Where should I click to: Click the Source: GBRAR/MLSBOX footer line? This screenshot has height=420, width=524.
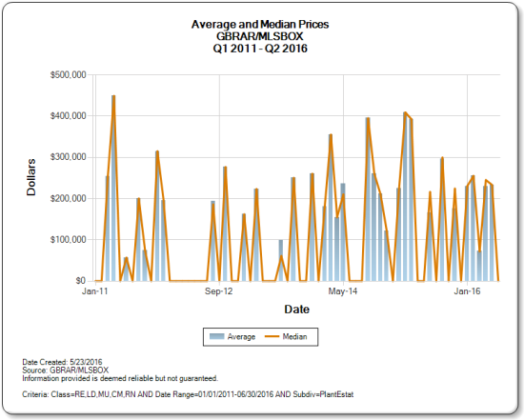(66, 370)
